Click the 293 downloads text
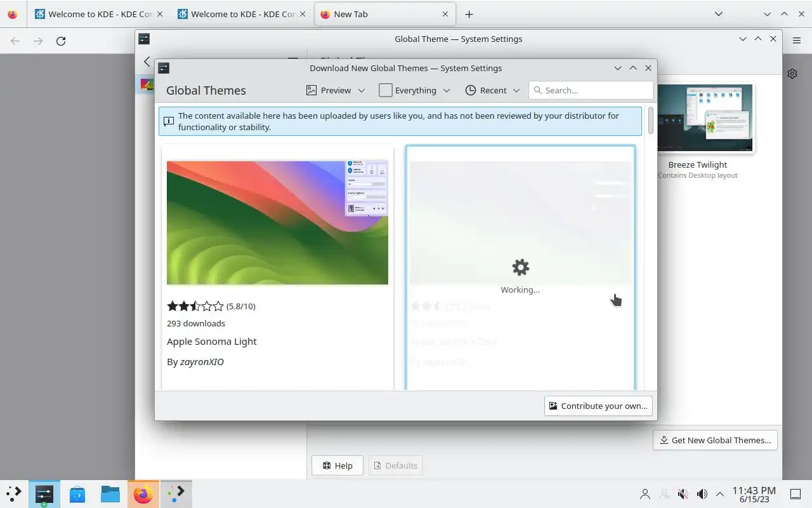 pos(196,323)
